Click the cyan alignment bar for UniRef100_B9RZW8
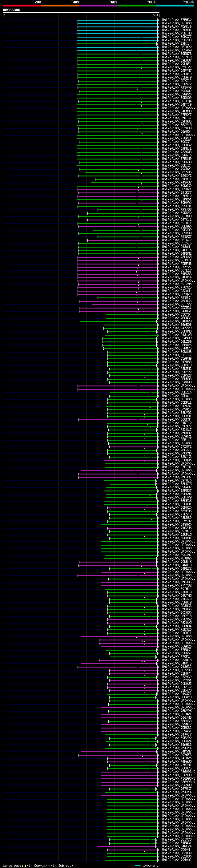 tap(118, 40)
